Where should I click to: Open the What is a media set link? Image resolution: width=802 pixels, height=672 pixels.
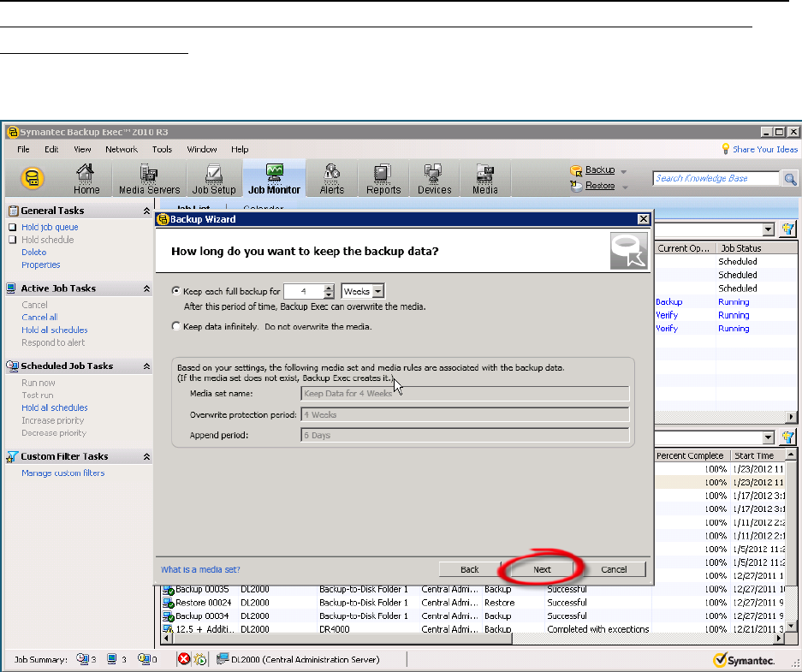click(x=200, y=569)
